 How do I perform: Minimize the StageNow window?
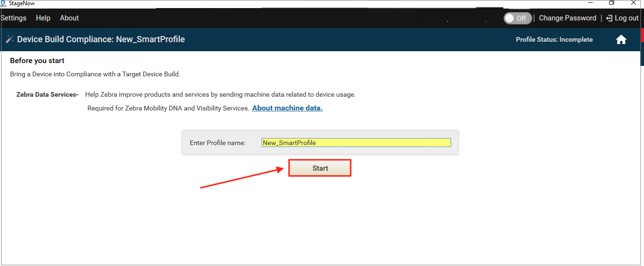pos(590,3)
